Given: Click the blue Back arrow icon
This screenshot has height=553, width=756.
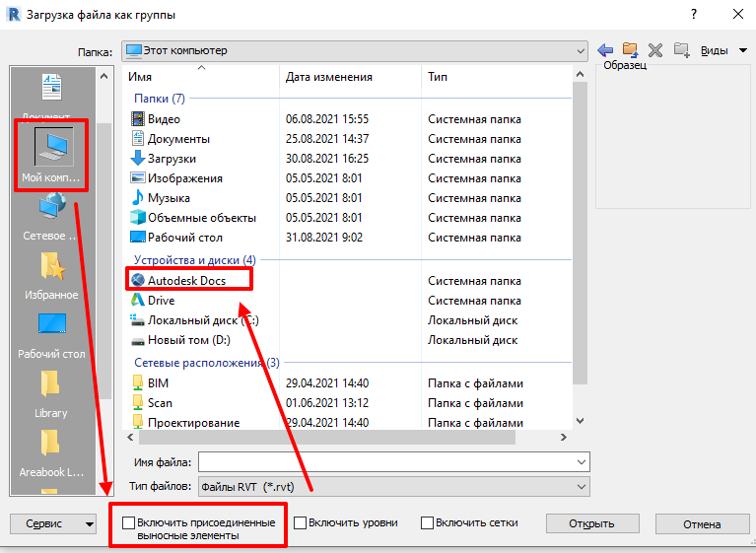Looking at the screenshot, I should pos(605,50).
